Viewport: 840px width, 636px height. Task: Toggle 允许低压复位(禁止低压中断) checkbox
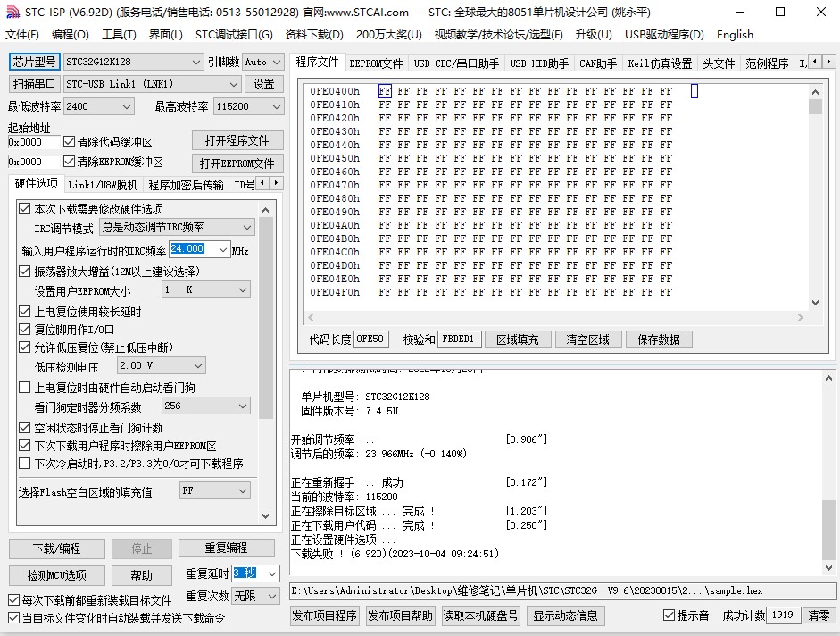tap(25, 347)
